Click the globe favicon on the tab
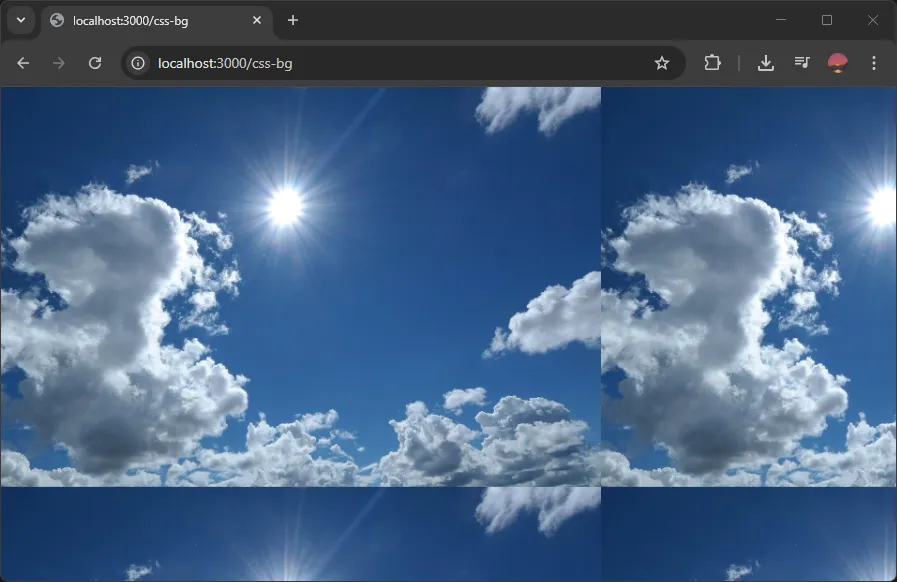 click(x=57, y=20)
